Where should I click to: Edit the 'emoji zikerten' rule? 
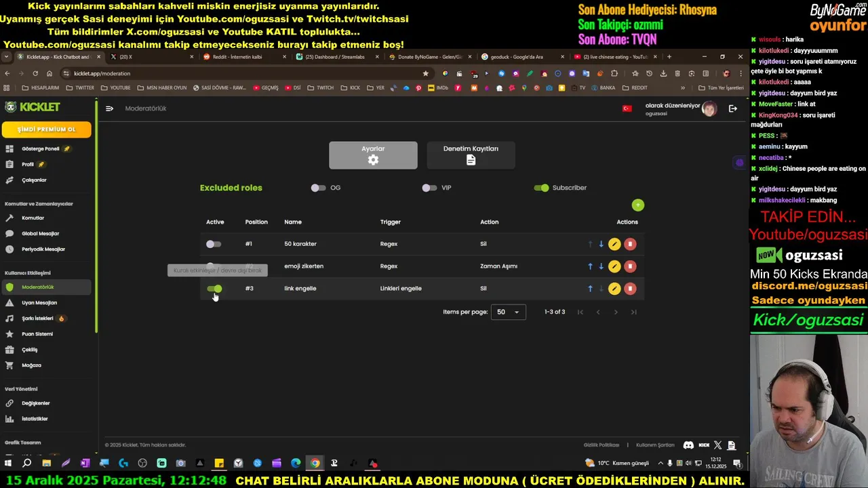click(614, 266)
